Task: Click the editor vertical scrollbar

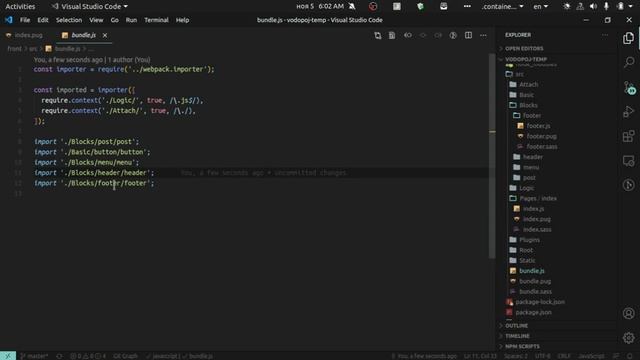Action: coord(492,155)
